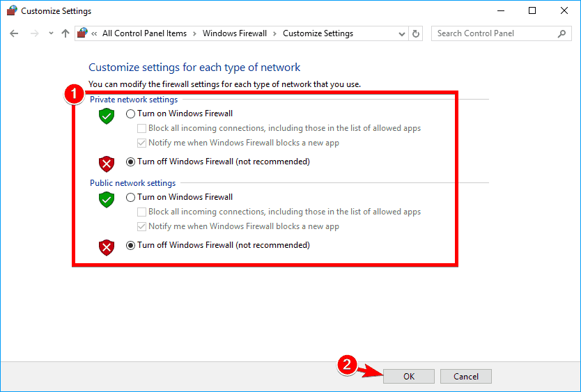Open Windows Firewall breadcrumb
This screenshot has width=581, height=392.
point(235,33)
